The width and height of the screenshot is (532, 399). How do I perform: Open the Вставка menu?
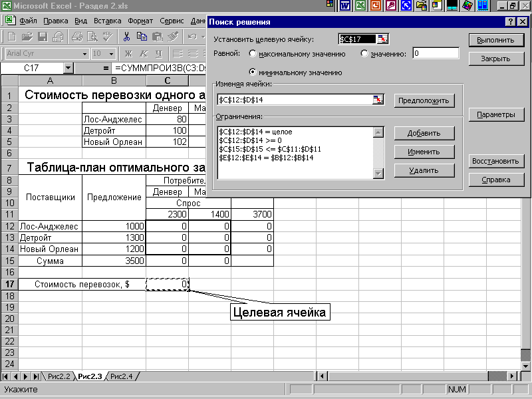tap(108, 21)
